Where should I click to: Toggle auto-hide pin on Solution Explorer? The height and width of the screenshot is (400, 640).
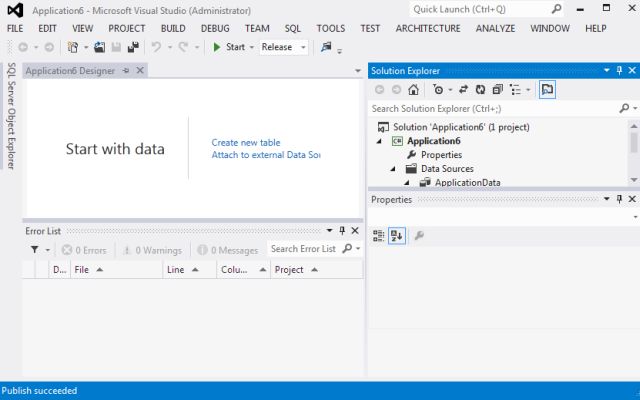click(619, 71)
